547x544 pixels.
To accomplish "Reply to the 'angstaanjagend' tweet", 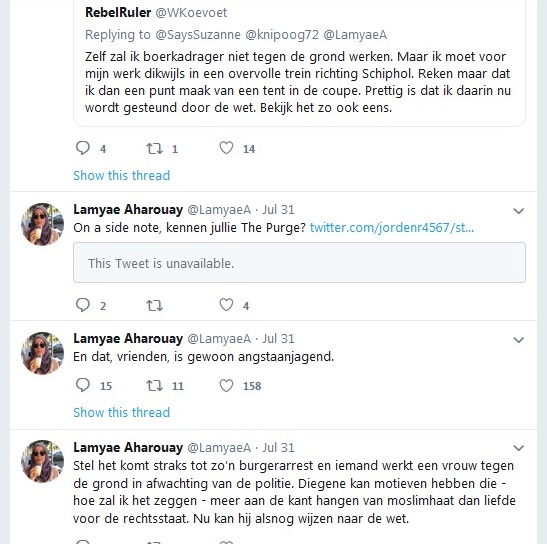I will [83, 385].
